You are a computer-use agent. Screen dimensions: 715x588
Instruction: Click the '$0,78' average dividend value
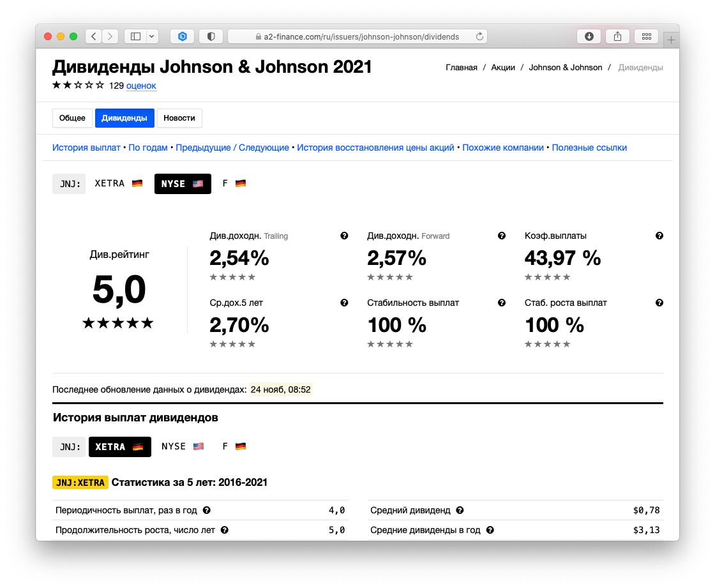646,511
